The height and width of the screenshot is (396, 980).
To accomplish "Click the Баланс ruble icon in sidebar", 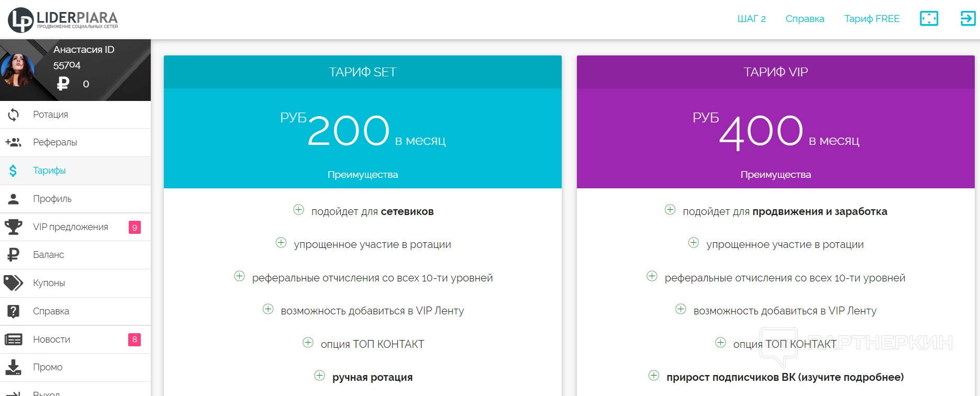I will click(13, 255).
